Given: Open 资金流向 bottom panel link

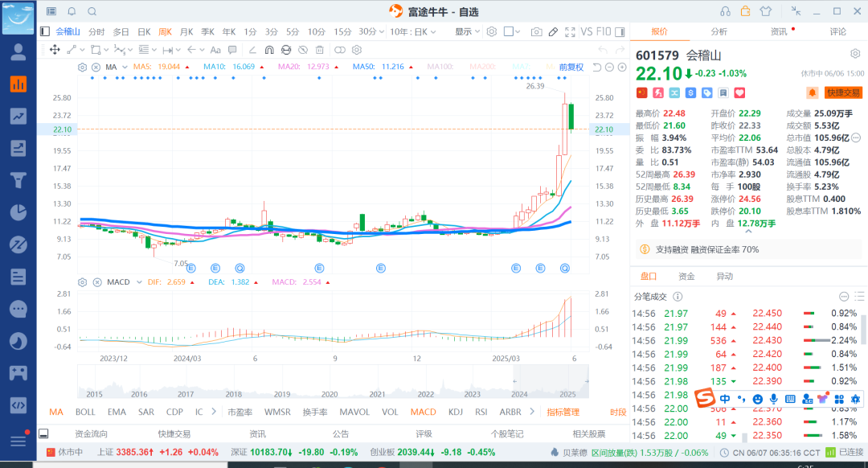Looking at the screenshot, I should 91,433.
